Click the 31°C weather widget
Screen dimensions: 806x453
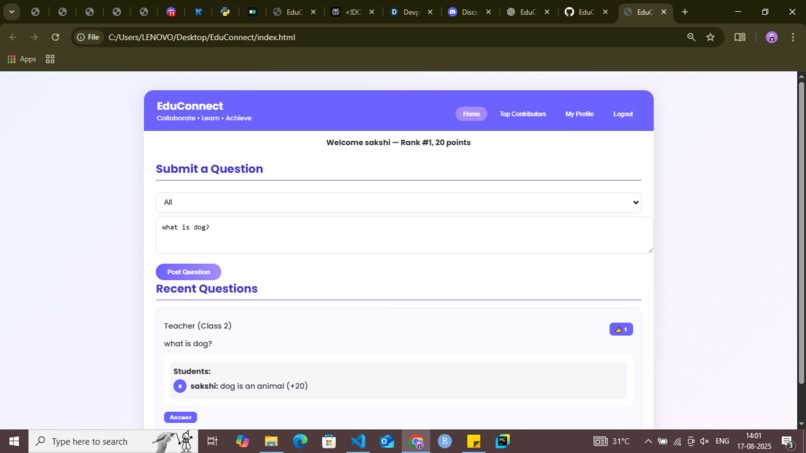point(611,441)
